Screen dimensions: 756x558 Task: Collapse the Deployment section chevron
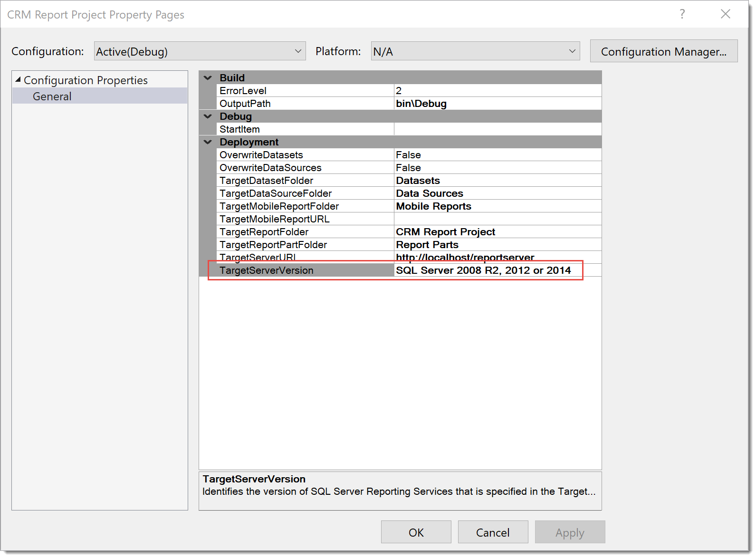pyautogui.click(x=208, y=142)
